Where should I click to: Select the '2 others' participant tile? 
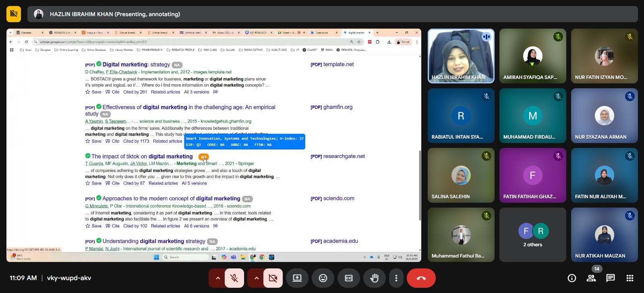tap(533, 235)
